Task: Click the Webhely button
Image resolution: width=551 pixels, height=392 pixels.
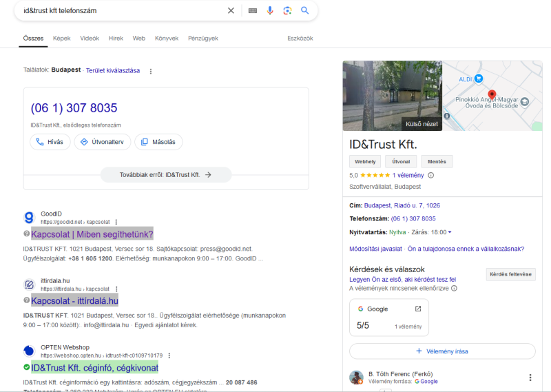Action: (365, 162)
